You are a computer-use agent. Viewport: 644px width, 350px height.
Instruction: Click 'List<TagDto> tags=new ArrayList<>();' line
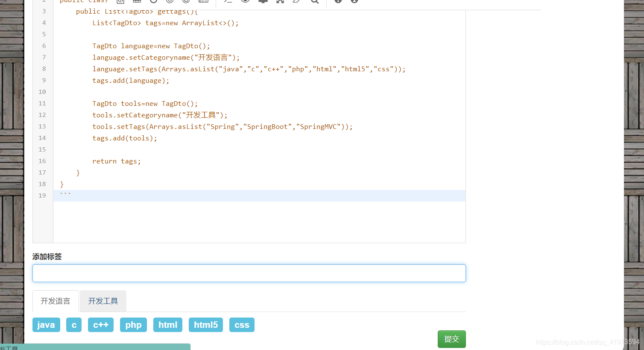[x=166, y=23]
